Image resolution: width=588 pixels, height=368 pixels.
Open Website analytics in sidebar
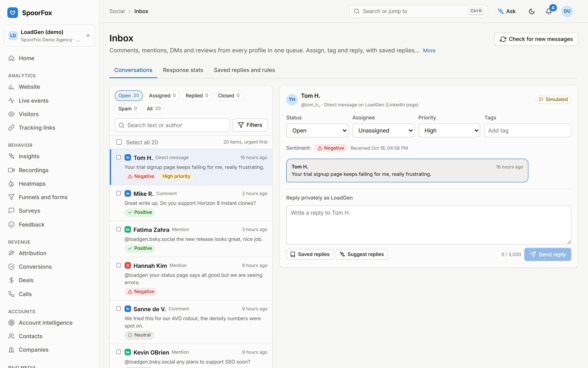(50, 87)
